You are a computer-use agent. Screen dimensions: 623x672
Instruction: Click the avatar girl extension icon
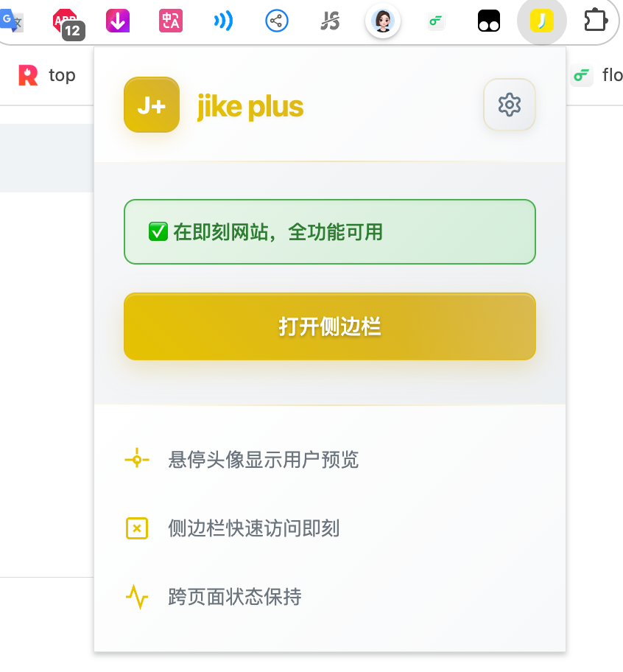click(383, 21)
